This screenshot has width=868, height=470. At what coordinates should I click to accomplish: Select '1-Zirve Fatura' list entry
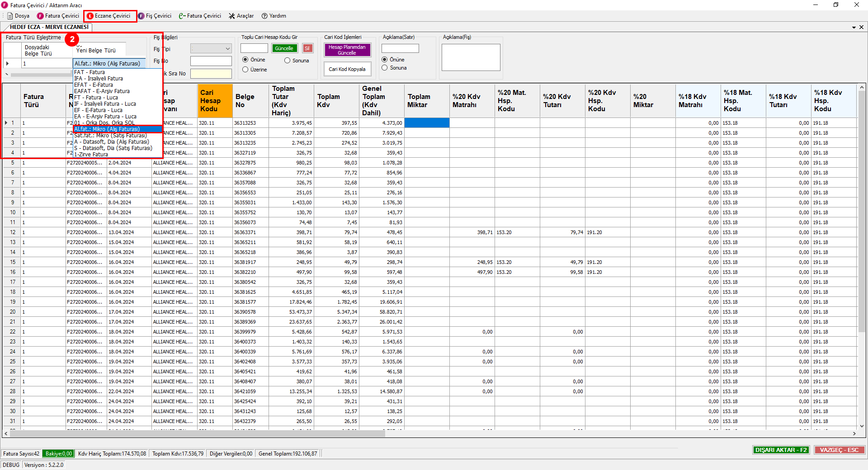click(x=91, y=155)
